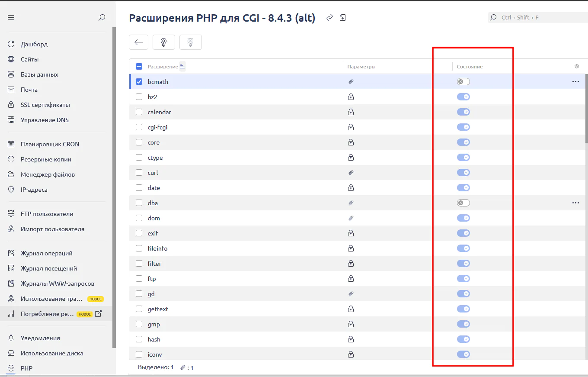Click the table vertical scrollbar

pos(586,108)
